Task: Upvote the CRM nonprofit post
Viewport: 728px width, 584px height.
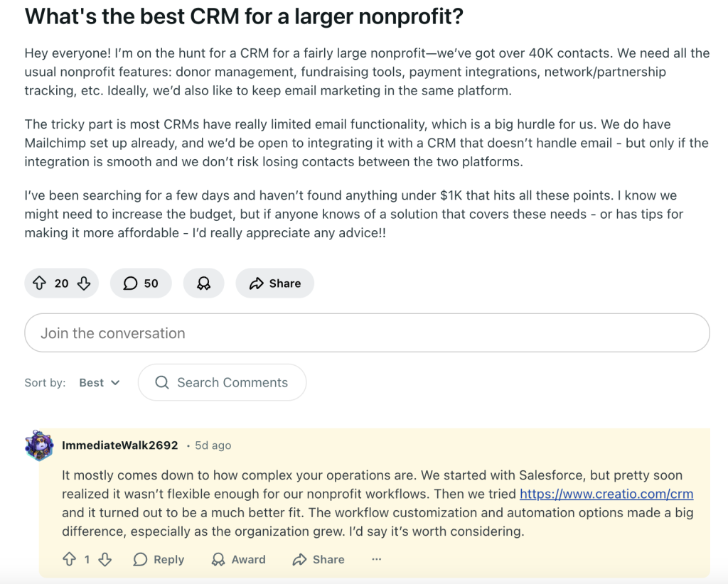Action: click(40, 283)
